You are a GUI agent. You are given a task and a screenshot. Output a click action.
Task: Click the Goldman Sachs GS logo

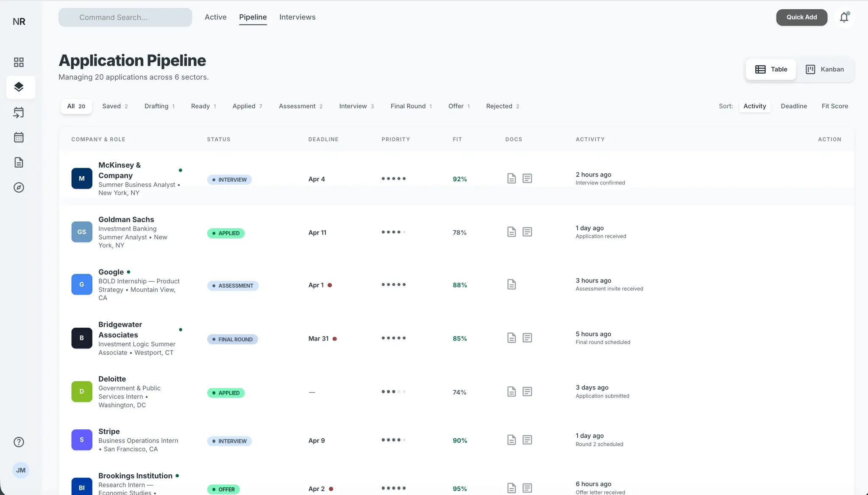tap(82, 232)
